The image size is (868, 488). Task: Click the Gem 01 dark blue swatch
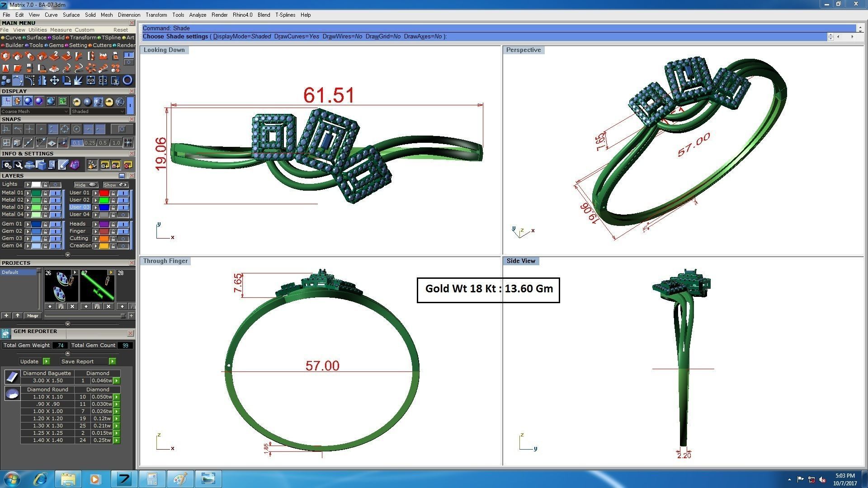[x=36, y=224]
